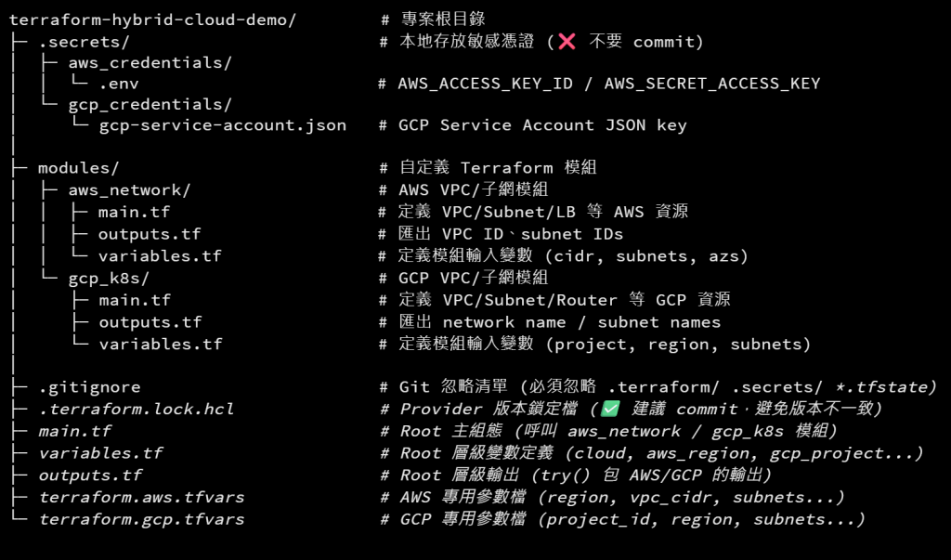Select the gcp_k8s module folder
951x560 pixels.
pos(109,278)
